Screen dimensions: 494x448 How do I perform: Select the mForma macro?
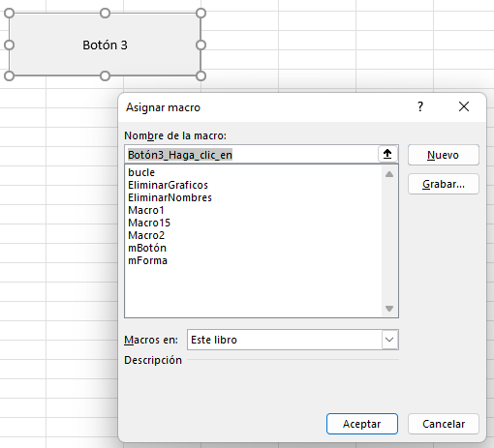tap(147, 260)
